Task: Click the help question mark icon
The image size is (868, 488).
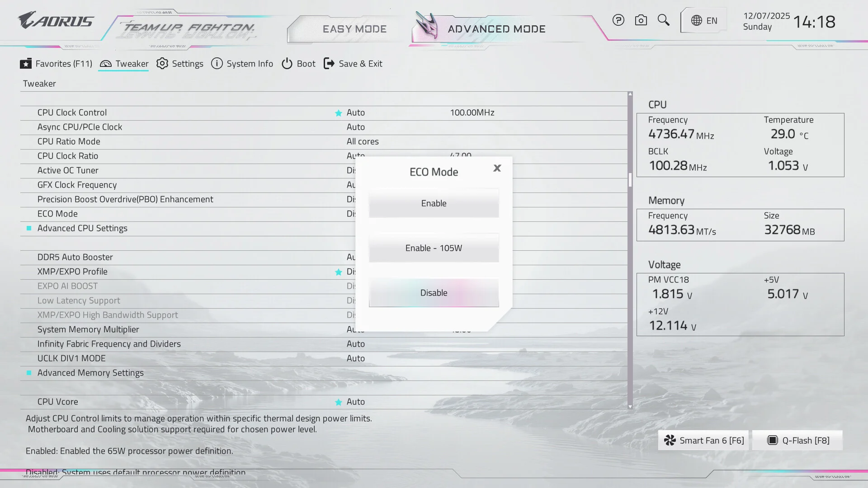Action: click(618, 20)
